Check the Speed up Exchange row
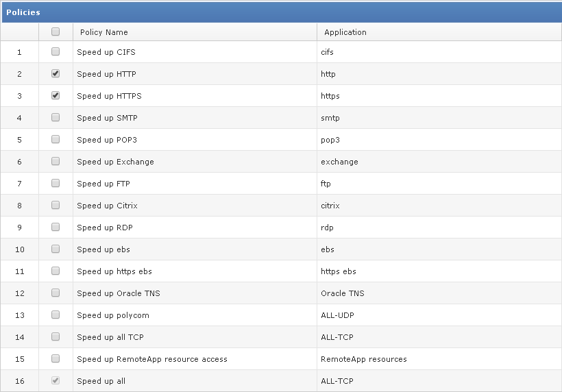 (56, 161)
